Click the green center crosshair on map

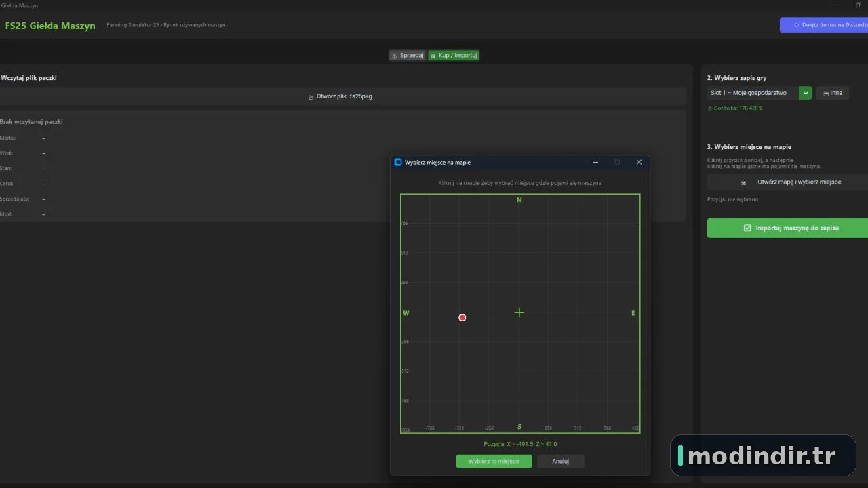coord(519,312)
